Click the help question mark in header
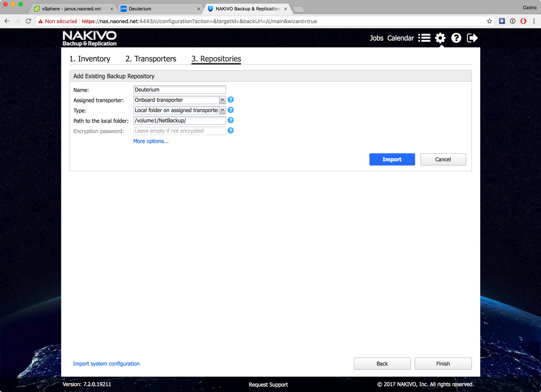This screenshot has width=541, height=392. [456, 38]
